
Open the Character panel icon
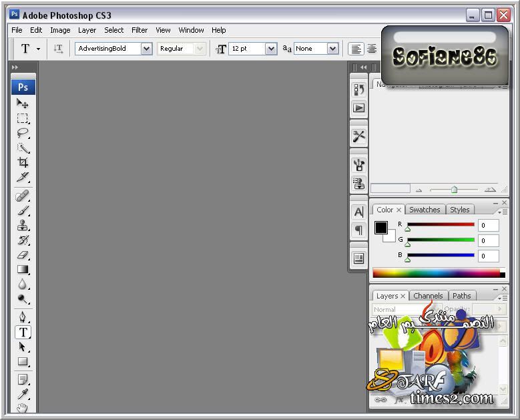coord(359,212)
